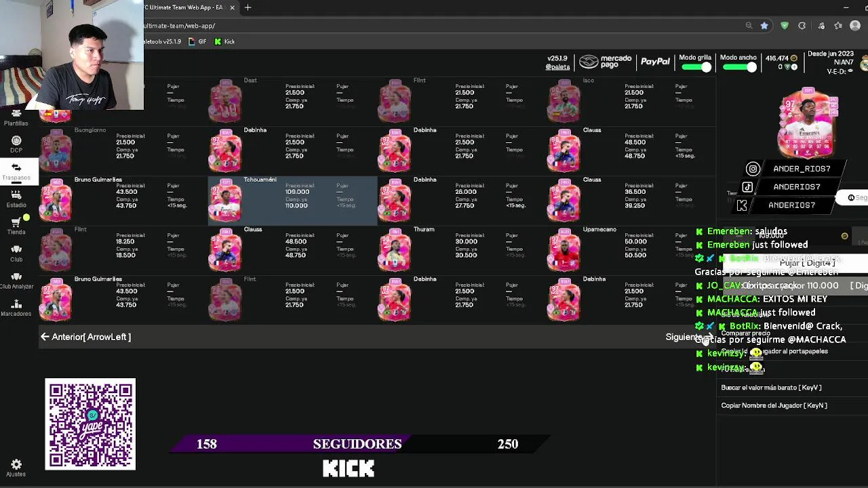Click the Real Madrid club badge
The width and height of the screenshot is (868, 488).
(864, 64)
